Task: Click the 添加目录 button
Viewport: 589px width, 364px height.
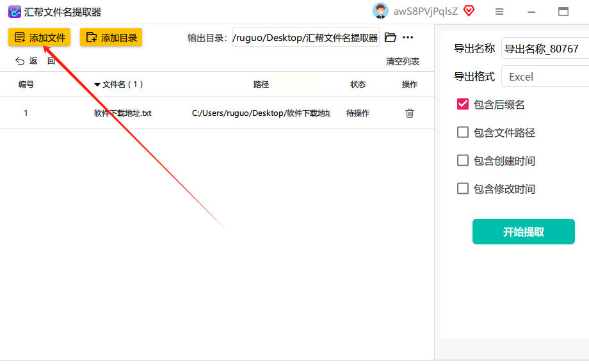Action: (x=111, y=37)
